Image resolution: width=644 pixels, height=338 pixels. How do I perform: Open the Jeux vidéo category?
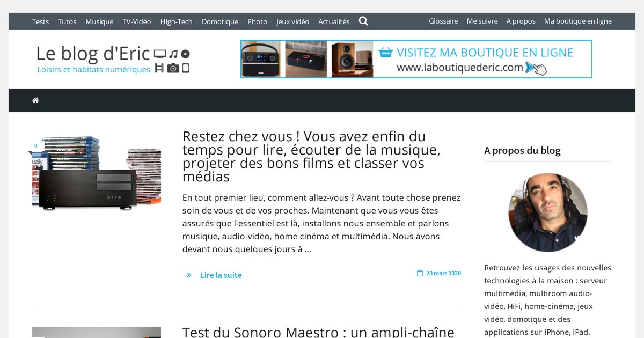tap(292, 21)
